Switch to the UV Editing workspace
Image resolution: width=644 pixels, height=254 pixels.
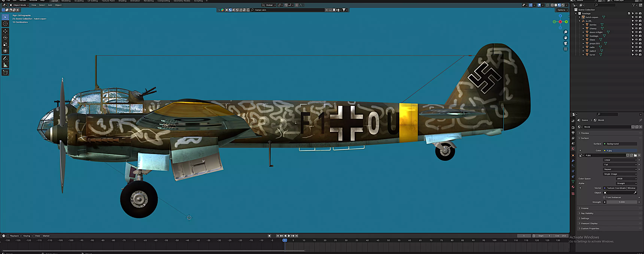92,1
